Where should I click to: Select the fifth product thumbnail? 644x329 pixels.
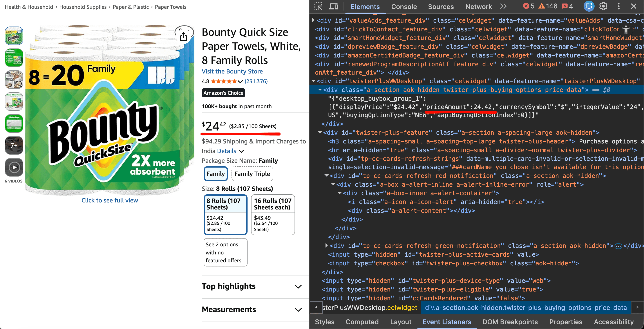pyautogui.click(x=14, y=123)
